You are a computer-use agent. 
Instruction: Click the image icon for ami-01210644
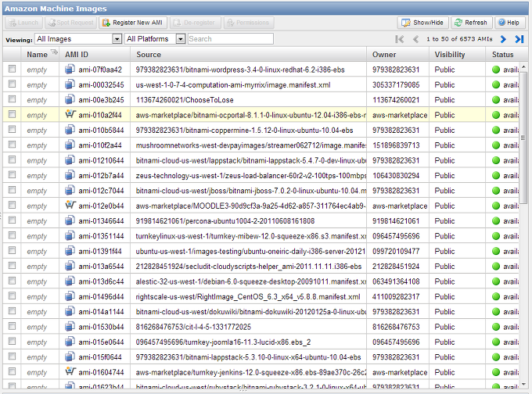(70, 160)
